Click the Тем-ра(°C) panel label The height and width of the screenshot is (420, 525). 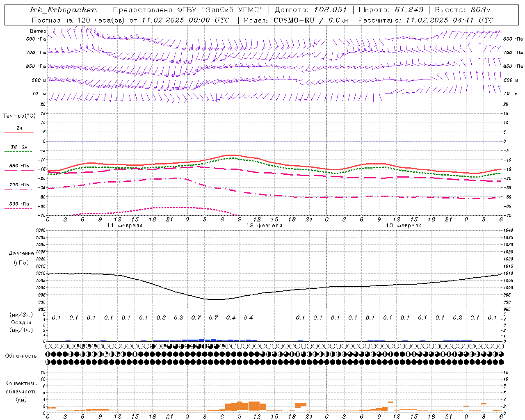click(x=19, y=116)
